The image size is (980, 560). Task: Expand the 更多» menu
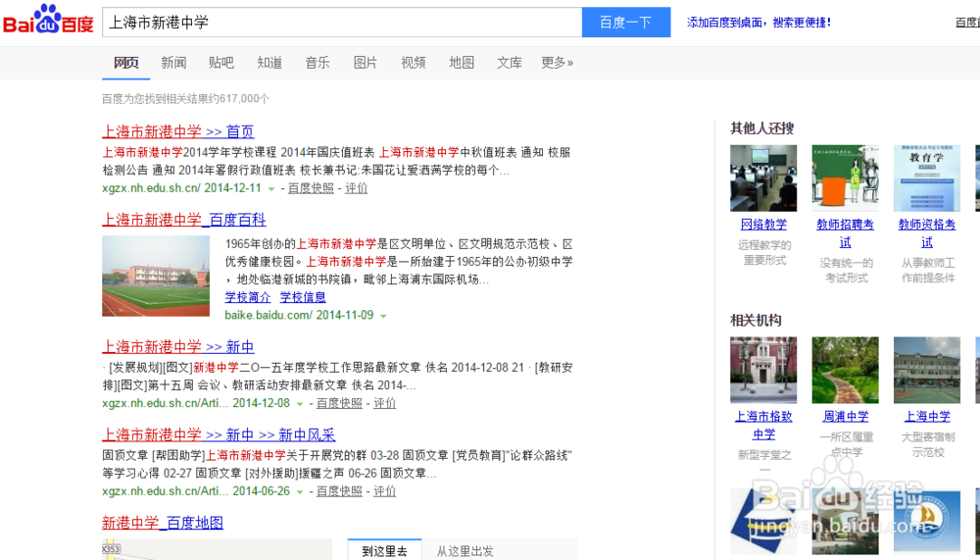pyautogui.click(x=557, y=63)
